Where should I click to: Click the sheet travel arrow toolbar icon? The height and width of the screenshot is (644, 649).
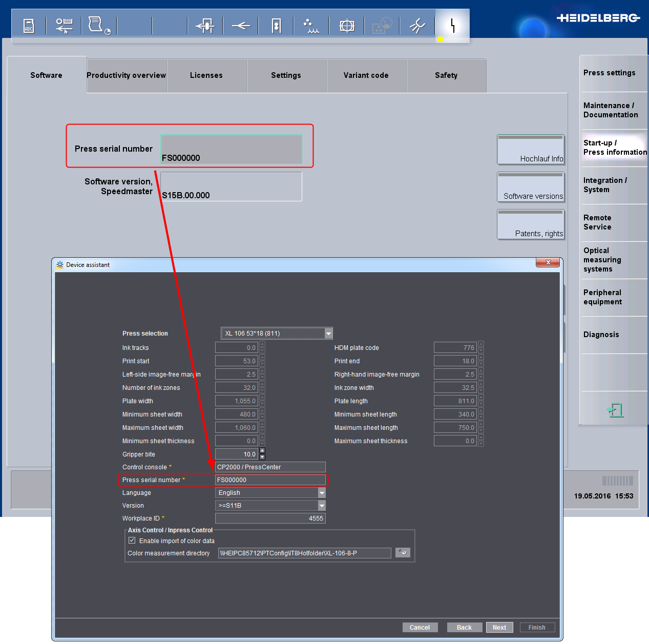pos(240,26)
